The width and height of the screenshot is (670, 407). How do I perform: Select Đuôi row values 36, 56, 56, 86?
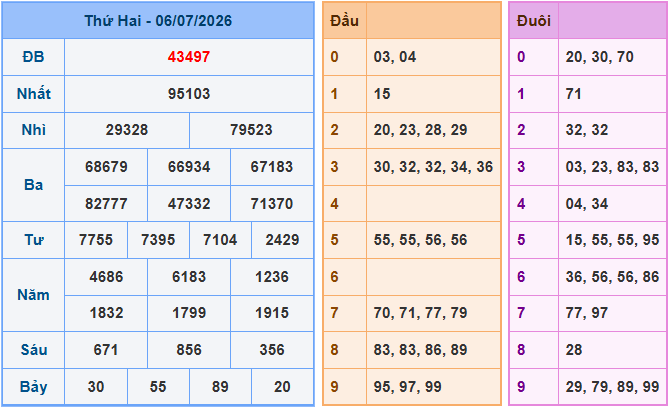[612, 277]
